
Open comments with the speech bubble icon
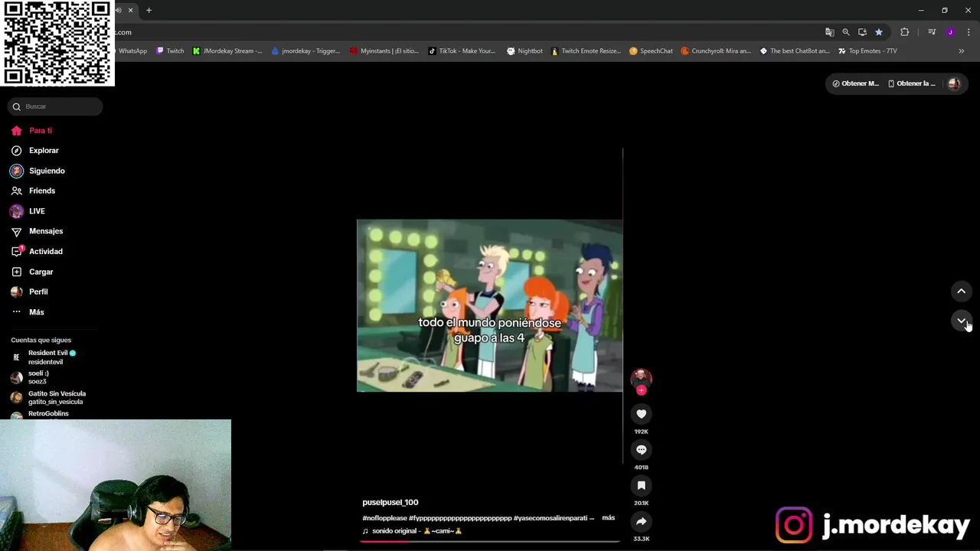pos(642,450)
